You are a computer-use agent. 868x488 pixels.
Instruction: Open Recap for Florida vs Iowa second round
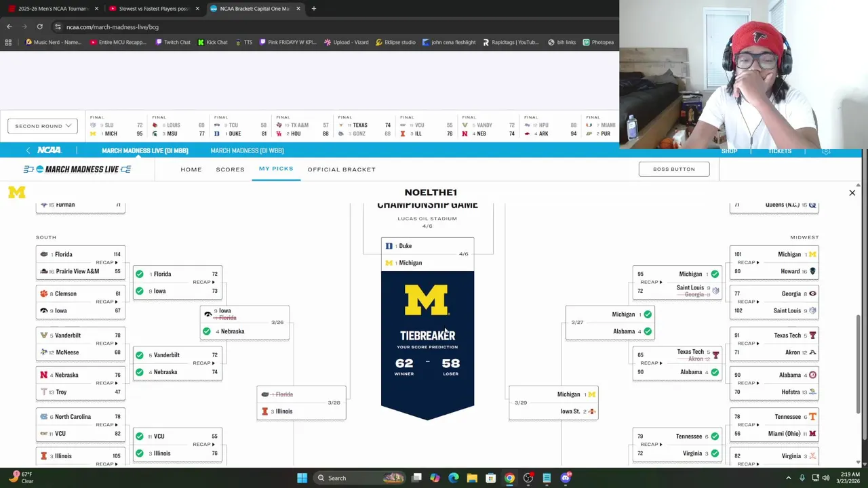(x=203, y=283)
